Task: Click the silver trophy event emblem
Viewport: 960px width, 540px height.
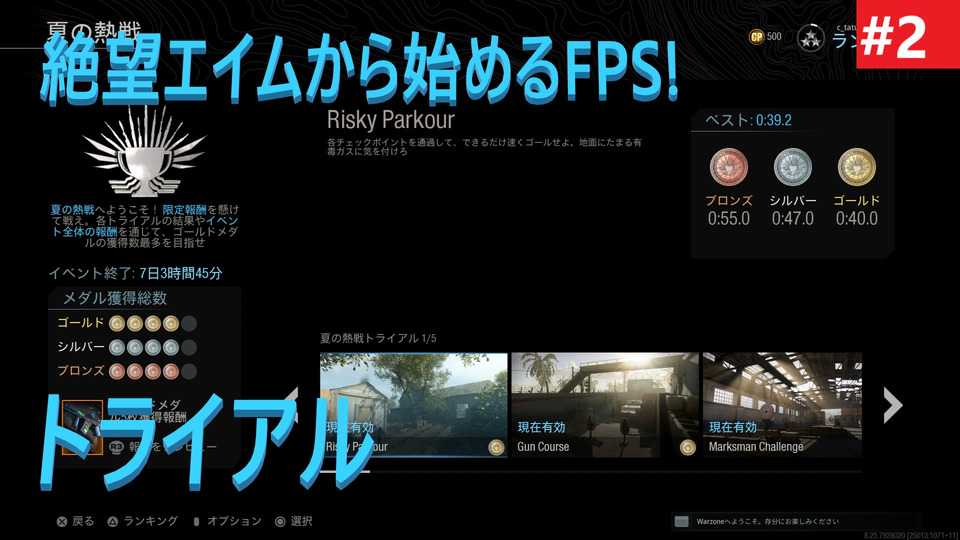Action: click(145, 151)
